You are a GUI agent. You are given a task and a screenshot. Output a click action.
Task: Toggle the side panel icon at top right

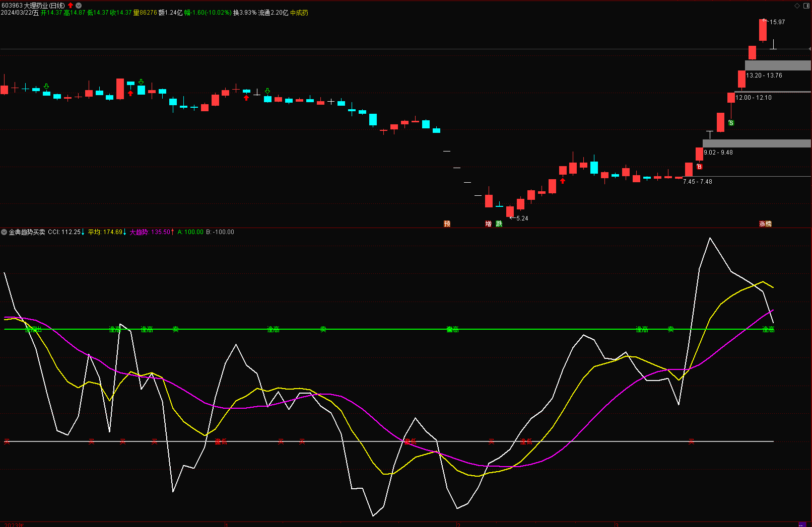click(x=805, y=6)
